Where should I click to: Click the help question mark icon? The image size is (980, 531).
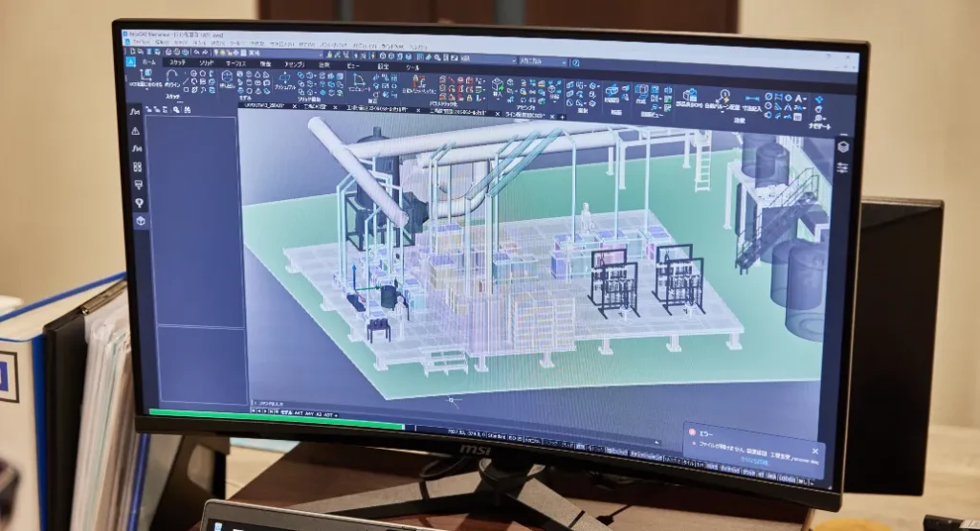[x=575, y=62]
